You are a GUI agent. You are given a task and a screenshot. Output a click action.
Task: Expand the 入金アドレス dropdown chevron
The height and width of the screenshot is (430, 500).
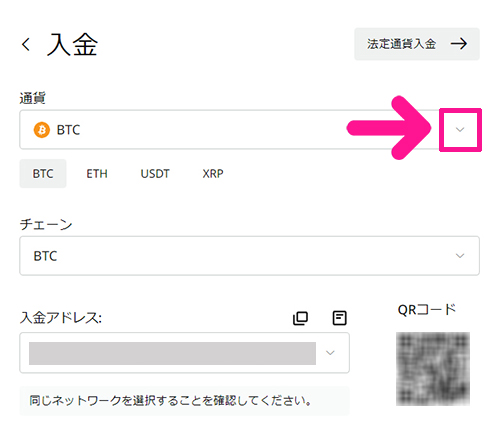coord(330,353)
